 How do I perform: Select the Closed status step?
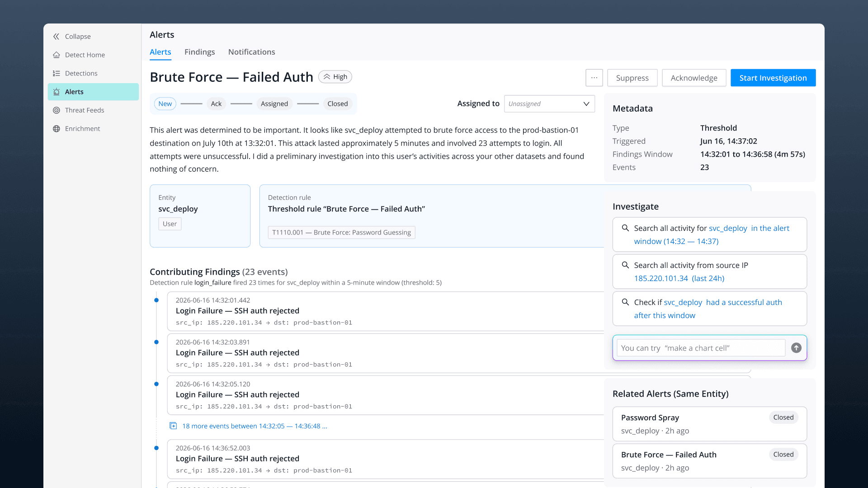coord(337,104)
